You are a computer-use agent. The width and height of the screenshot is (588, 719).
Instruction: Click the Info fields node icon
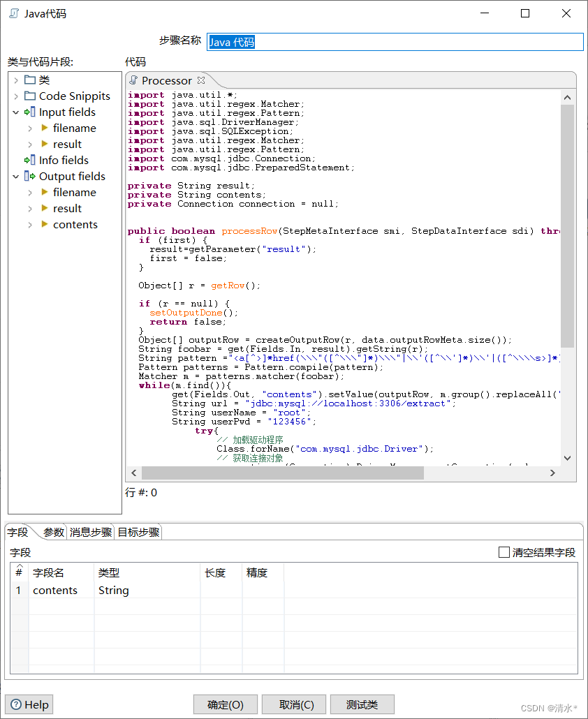[x=29, y=160]
